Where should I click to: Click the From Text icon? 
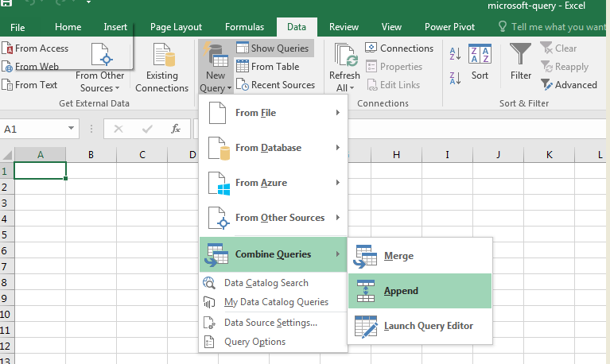tap(7, 85)
